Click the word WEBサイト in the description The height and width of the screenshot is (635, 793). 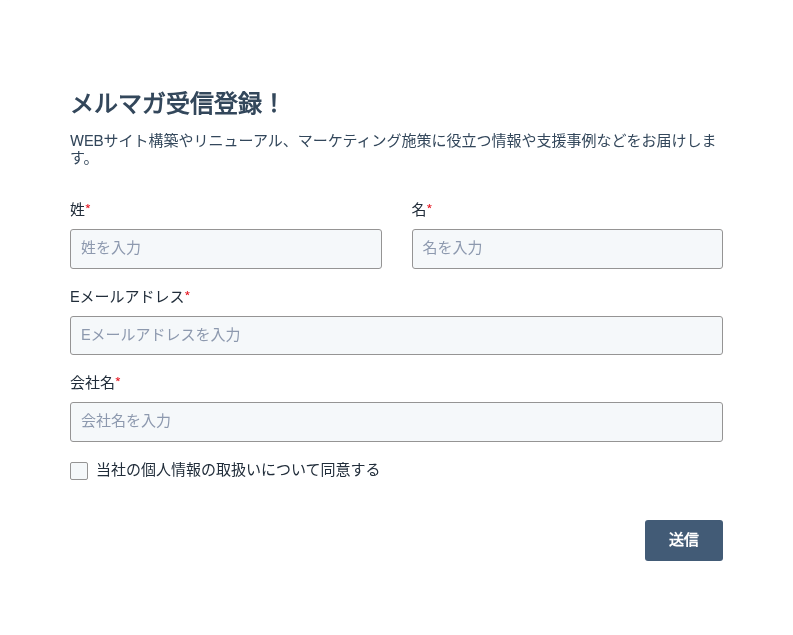point(107,142)
